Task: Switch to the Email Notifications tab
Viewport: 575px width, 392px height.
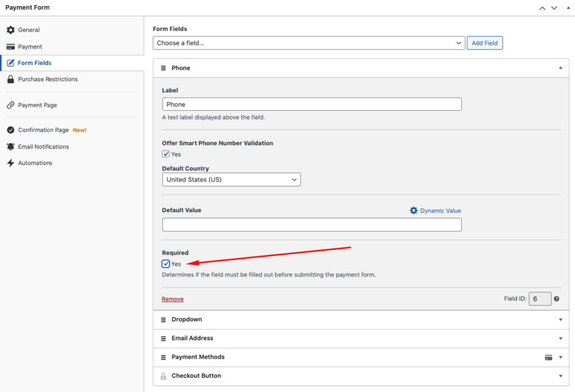Action: (43, 147)
